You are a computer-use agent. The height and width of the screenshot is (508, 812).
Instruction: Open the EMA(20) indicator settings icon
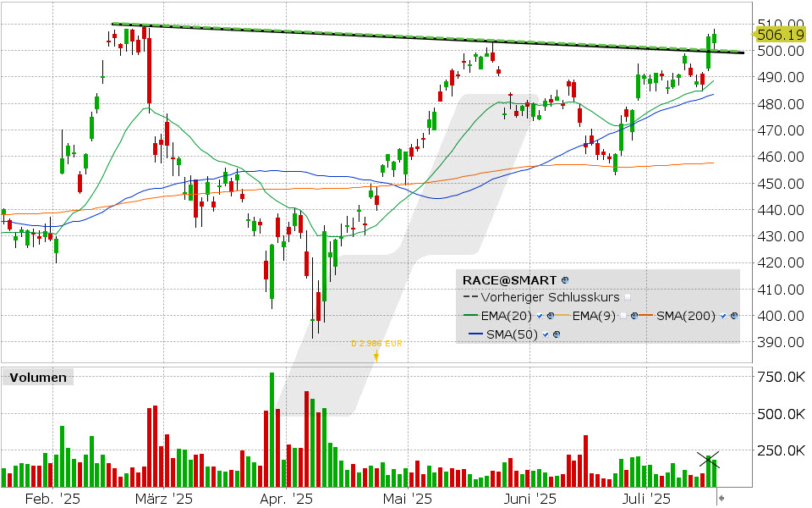point(551,316)
